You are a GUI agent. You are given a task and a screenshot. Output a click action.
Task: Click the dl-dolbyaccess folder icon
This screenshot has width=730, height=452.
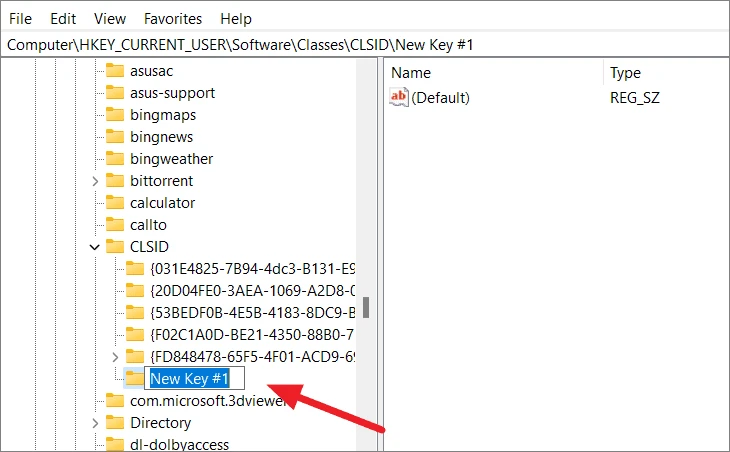coord(114,445)
